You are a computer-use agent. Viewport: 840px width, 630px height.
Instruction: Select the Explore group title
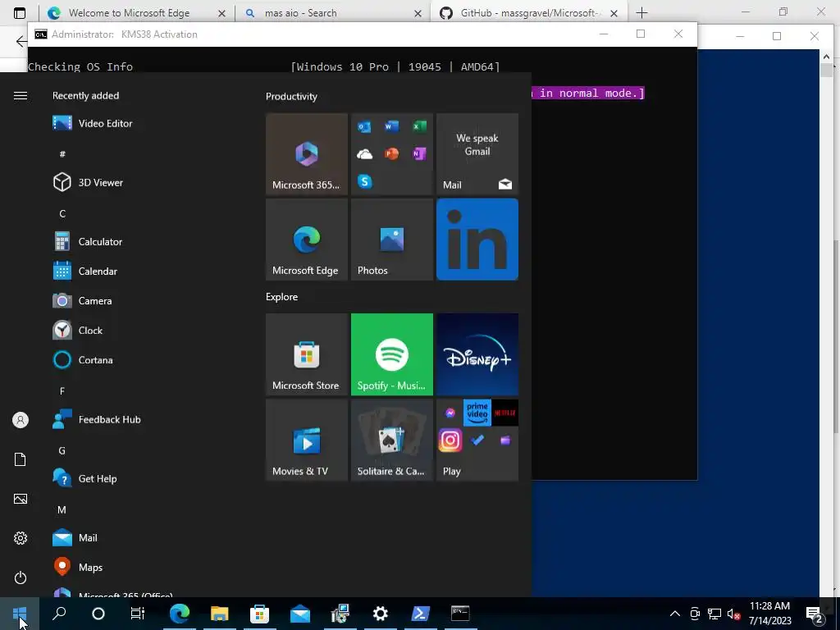pyautogui.click(x=282, y=297)
